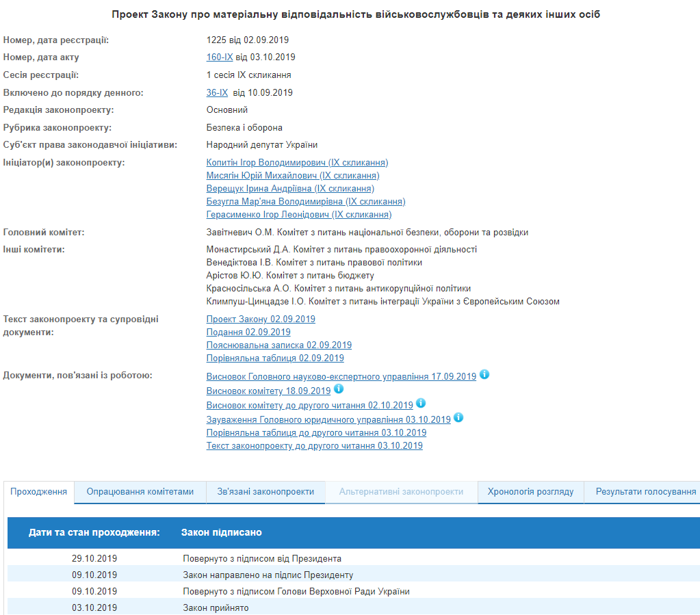This screenshot has width=700, height=615.
Task: Switch to Опрацювання комітетами tab
Action: click(x=140, y=491)
